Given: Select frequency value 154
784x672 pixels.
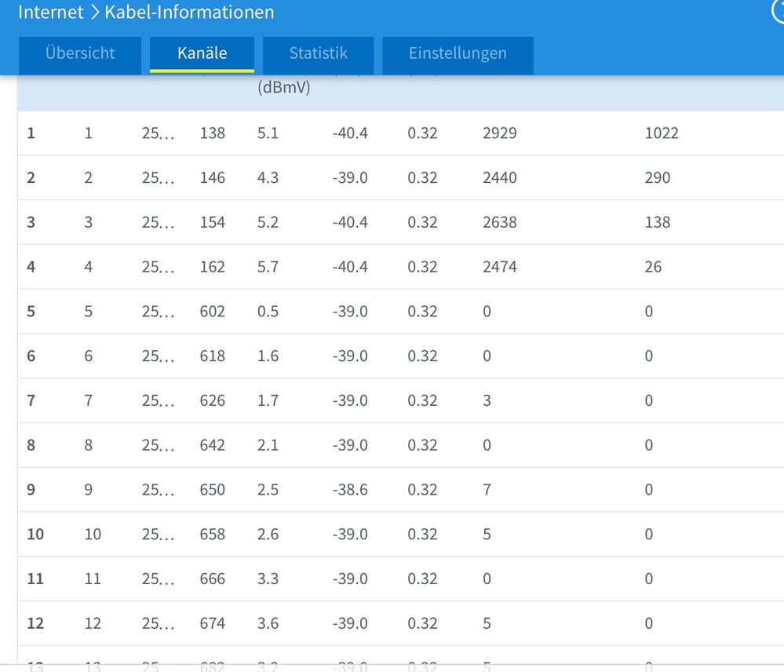Looking at the screenshot, I should point(212,222).
